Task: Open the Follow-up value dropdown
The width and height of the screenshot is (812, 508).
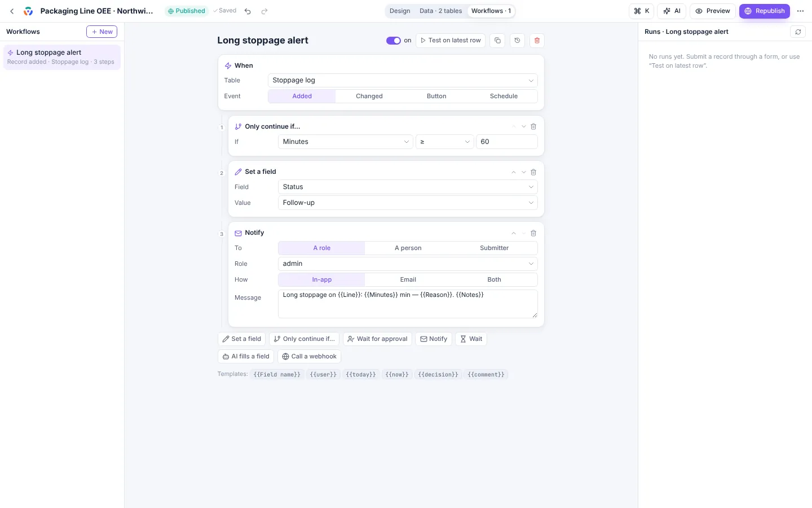Action: tap(408, 203)
